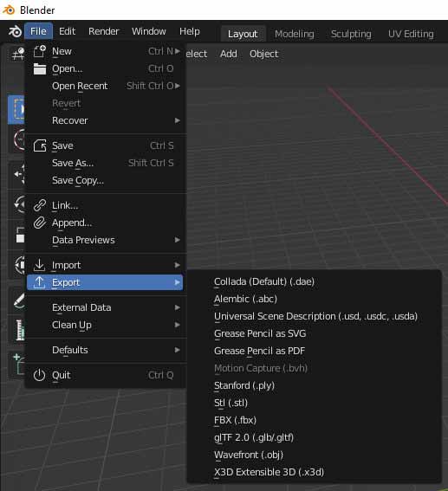Viewport: 448px width, 491px height.
Task: Click the Export upload-arrow icon
Action: coord(40,282)
